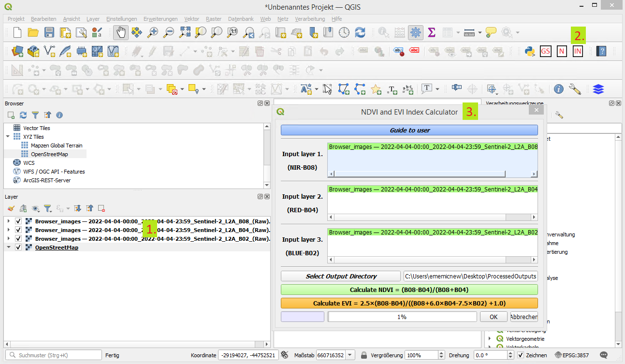Image resolution: width=625 pixels, height=364 pixels.
Task: Open the Verarbeitung menu
Action: coord(310,19)
